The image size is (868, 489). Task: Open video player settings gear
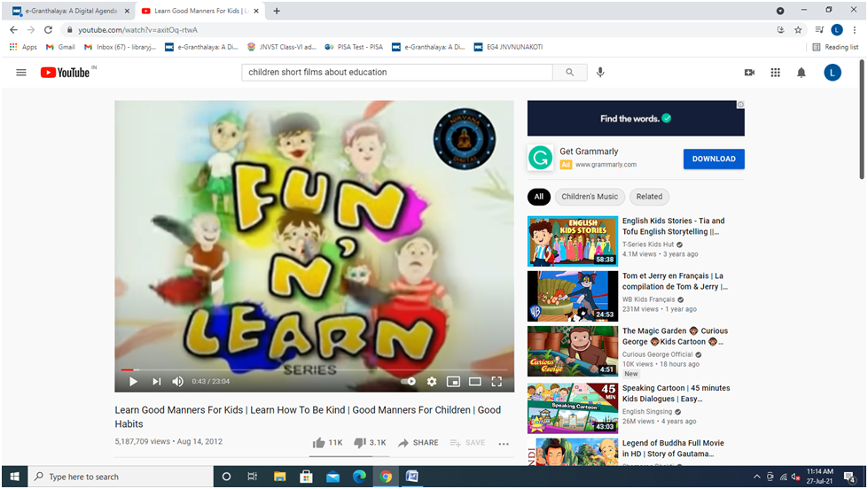coord(432,382)
